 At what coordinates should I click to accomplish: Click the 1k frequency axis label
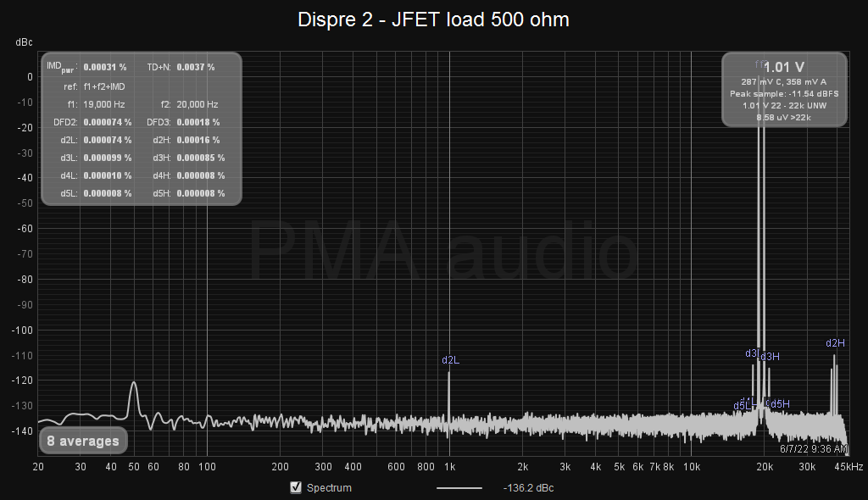pyautogui.click(x=449, y=467)
